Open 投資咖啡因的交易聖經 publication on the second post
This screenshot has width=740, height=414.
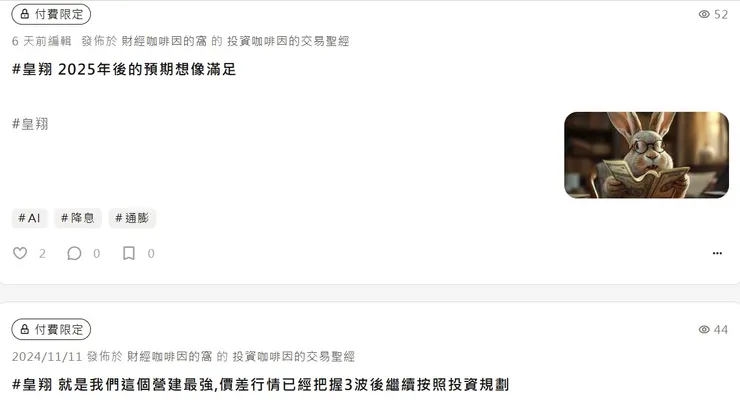pyautogui.click(x=294, y=356)
